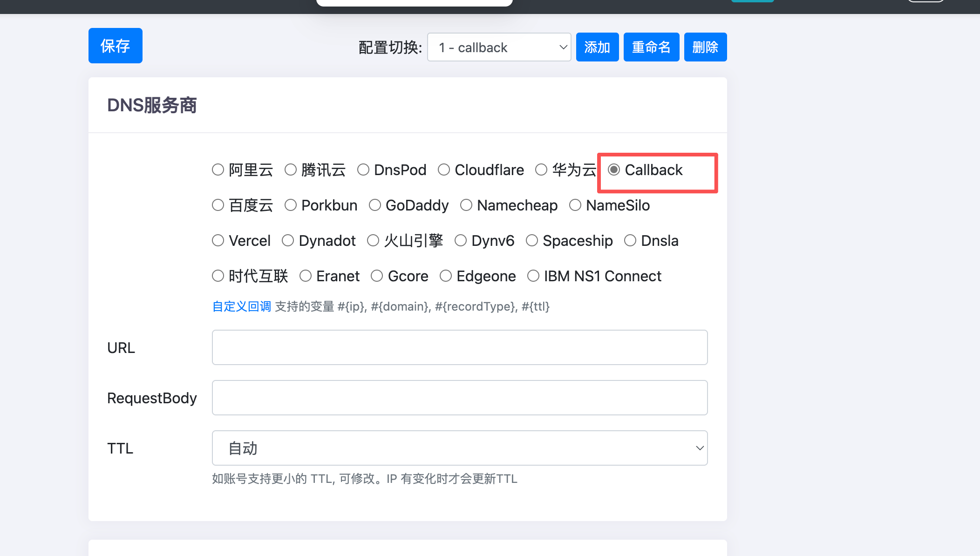980x556 pixels.
Task: Click the 添加 add config button
Action: coord(597,47)
